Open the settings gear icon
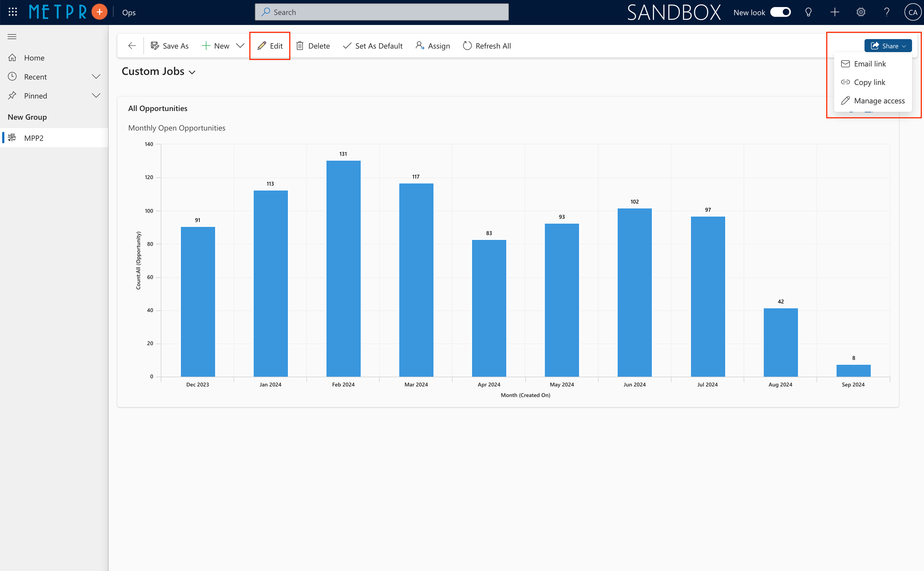 [861, 12]
